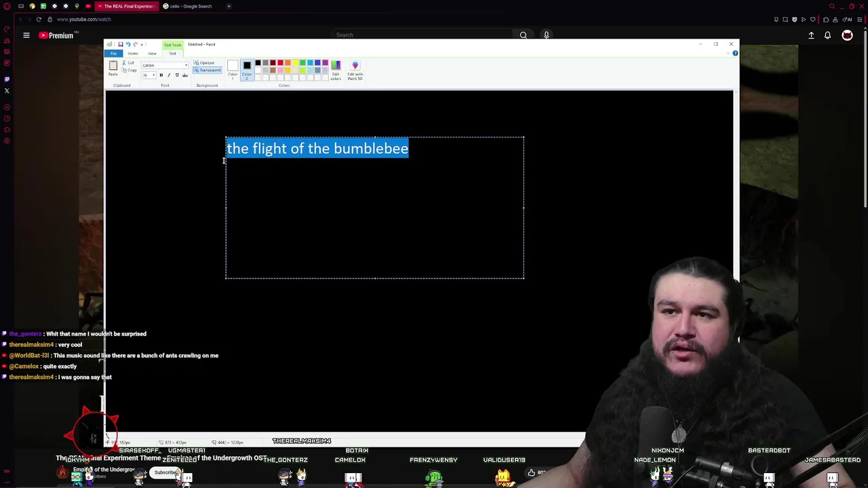Select Color 2 background box
The image size is (868, 488).
pos(247,70)
